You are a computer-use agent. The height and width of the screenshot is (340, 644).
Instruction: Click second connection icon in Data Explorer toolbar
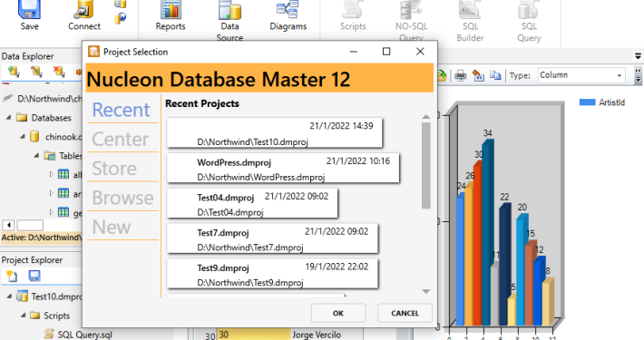tap(36, 72)
